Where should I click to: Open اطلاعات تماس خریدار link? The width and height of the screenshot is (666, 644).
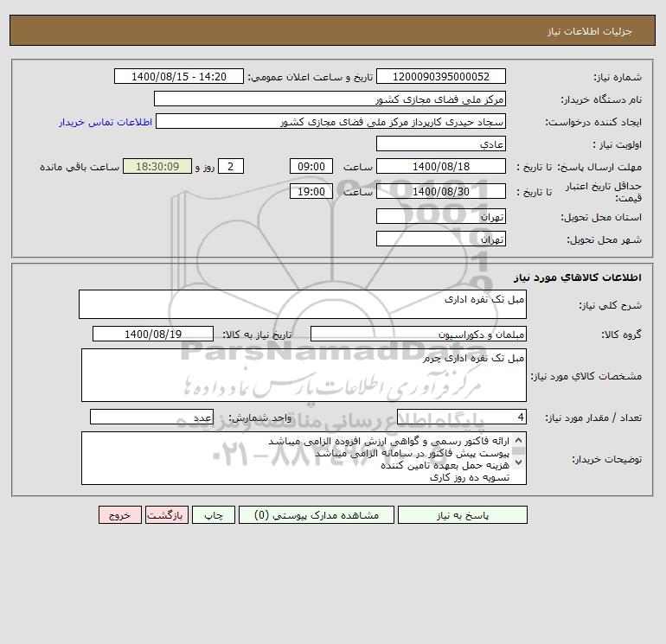point(106,122)
